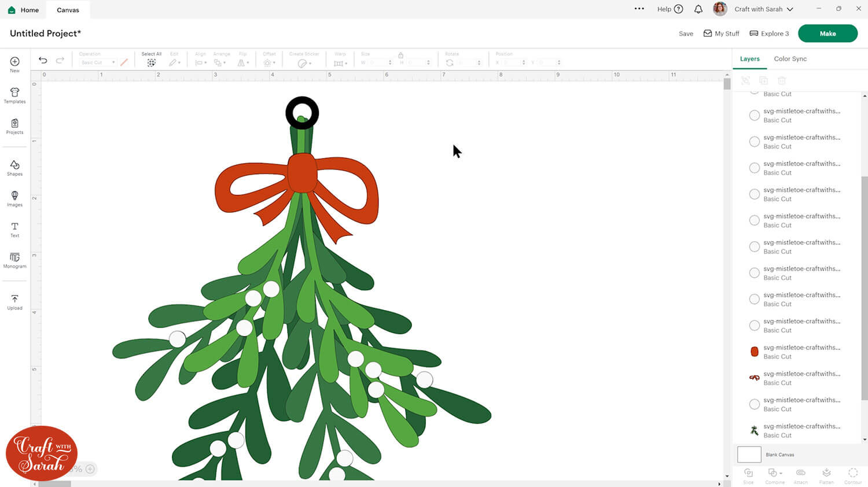Click the Save link
This screenshot has height=487, width=868.
pos(686,34)
